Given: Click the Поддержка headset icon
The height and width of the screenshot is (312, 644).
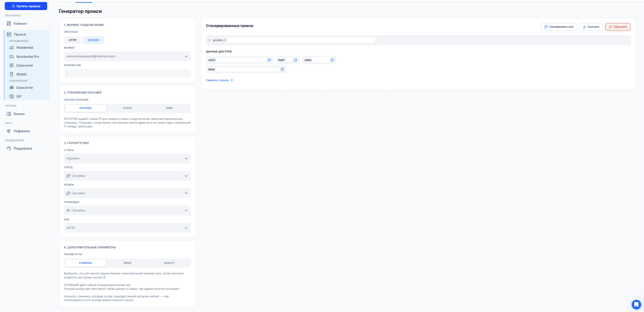Looking at the screenshot, I should (9, 149).
